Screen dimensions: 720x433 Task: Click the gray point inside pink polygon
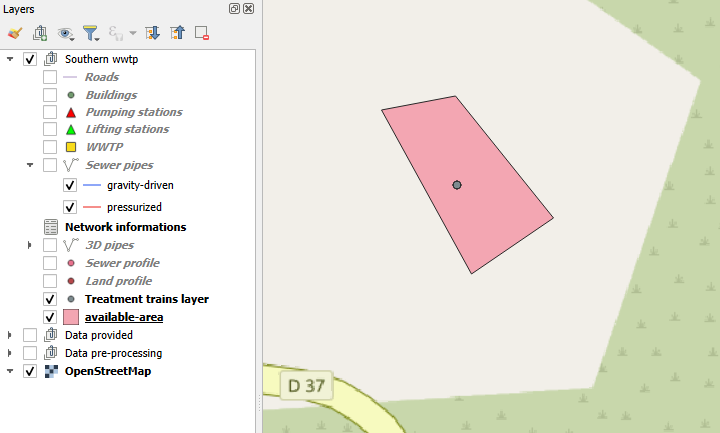[457, 185]
